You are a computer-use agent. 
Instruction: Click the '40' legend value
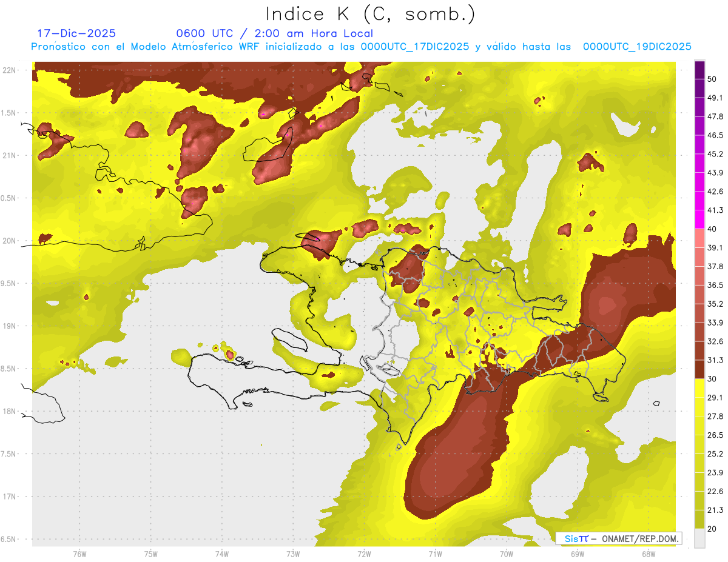713,229
